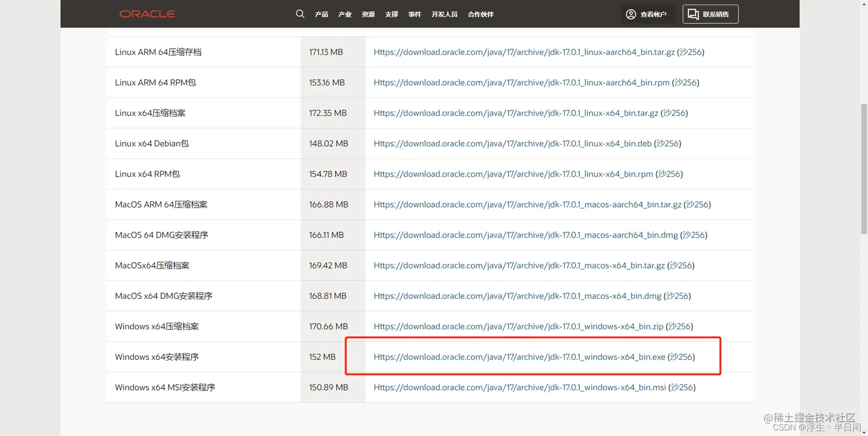Click the Oracle logo
The height and width of the screenshot is (436, 868).
(148, 14)
